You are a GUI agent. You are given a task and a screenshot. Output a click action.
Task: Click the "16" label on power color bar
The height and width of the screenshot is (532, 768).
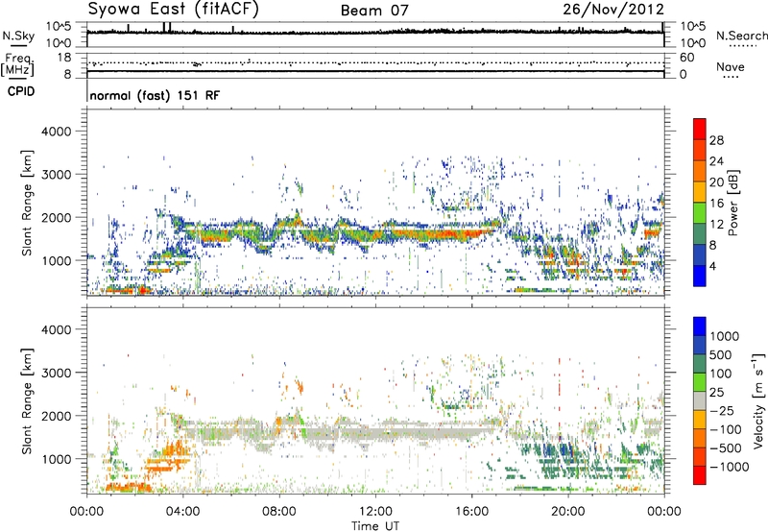pos(716,204)
